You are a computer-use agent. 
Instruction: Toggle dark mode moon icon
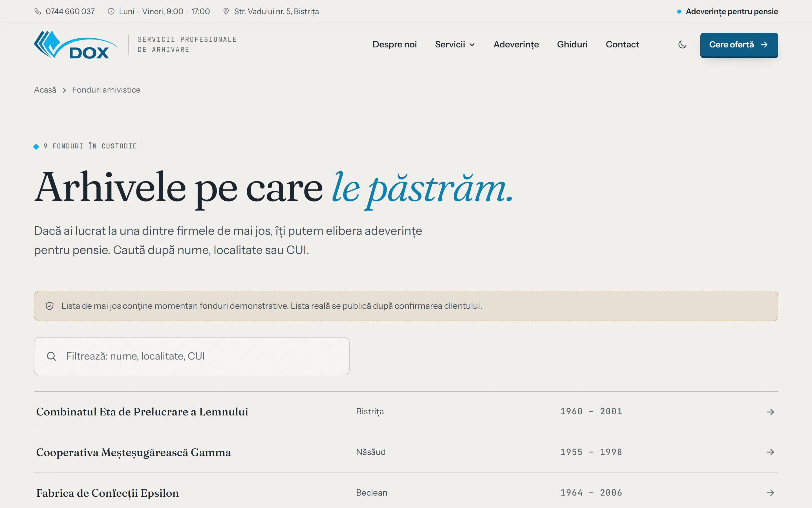(682, 45)
